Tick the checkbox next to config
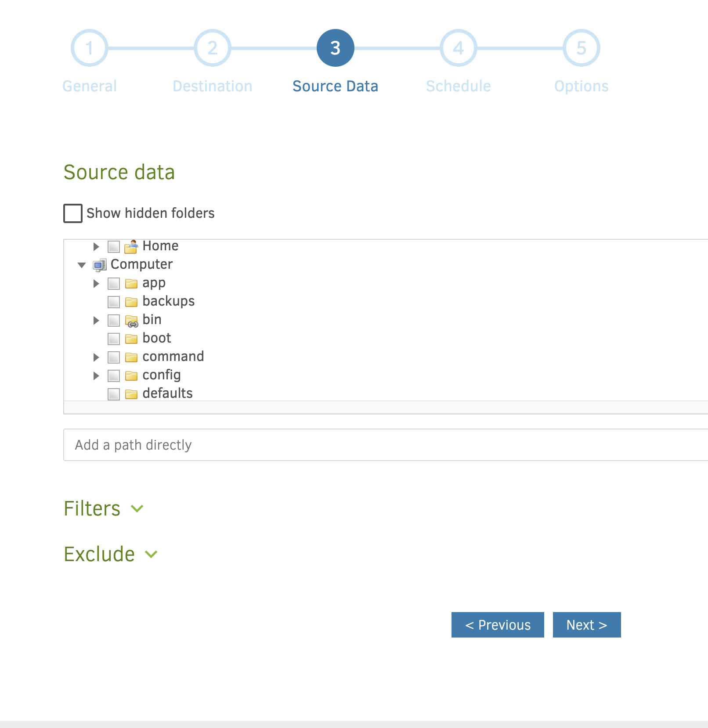708x728 pixels. pyautogui.click(x=114, y=376)
